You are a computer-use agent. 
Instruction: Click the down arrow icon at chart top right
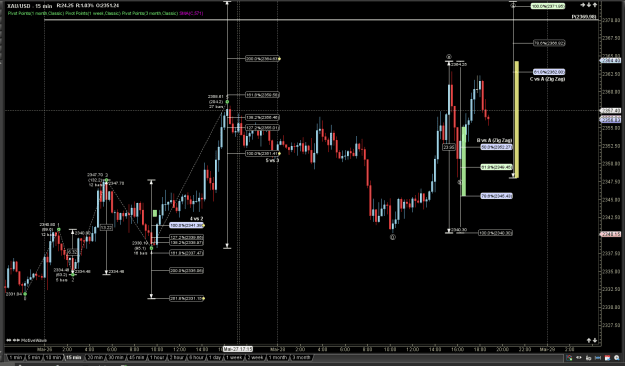click(589, 5)
